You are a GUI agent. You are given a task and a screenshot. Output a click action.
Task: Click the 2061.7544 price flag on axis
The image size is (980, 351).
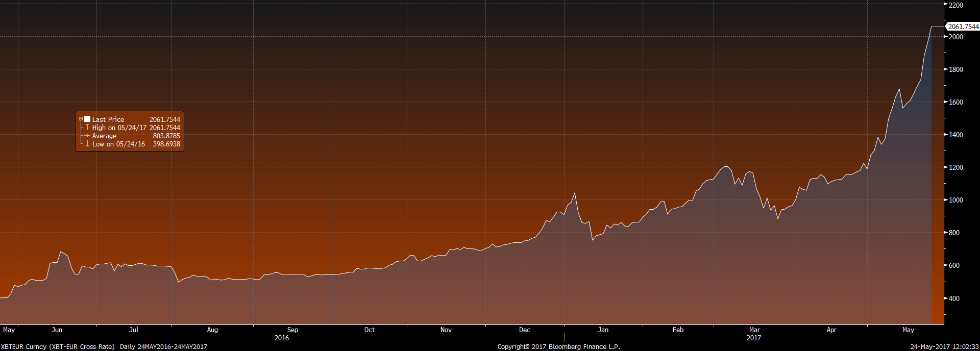tap(963, 27)
